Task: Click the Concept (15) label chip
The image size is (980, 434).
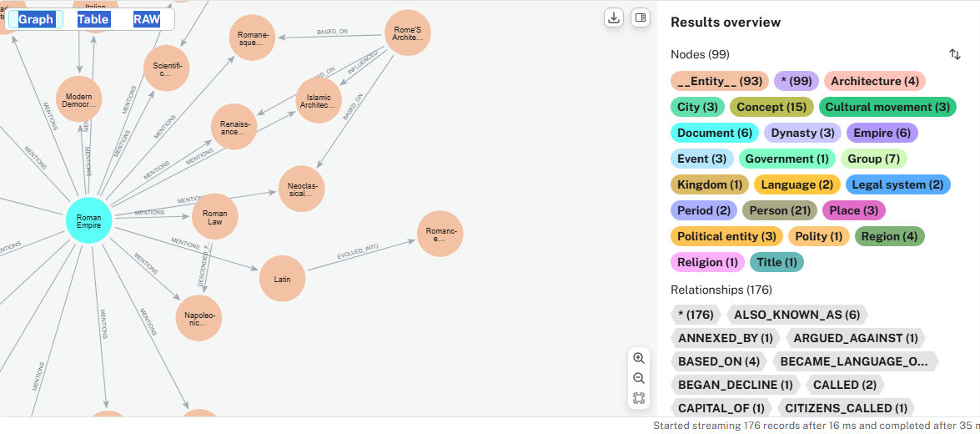Action: 771,107
